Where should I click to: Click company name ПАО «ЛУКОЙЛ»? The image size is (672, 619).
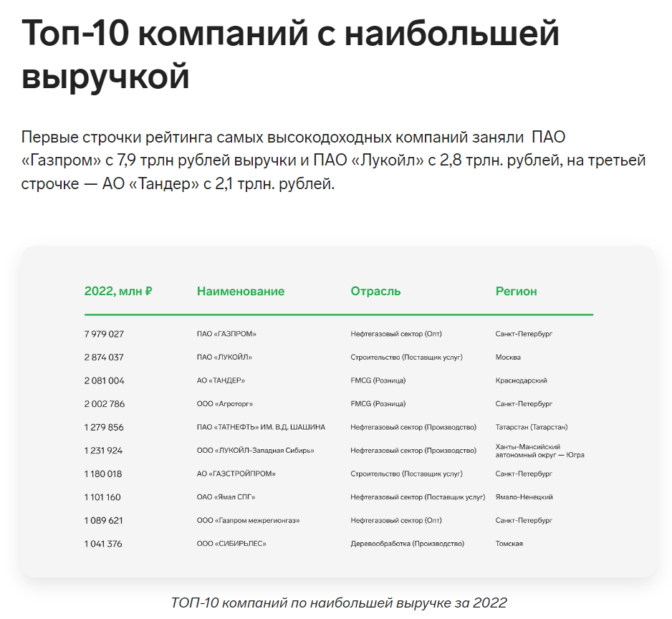(x=224, y=357)
